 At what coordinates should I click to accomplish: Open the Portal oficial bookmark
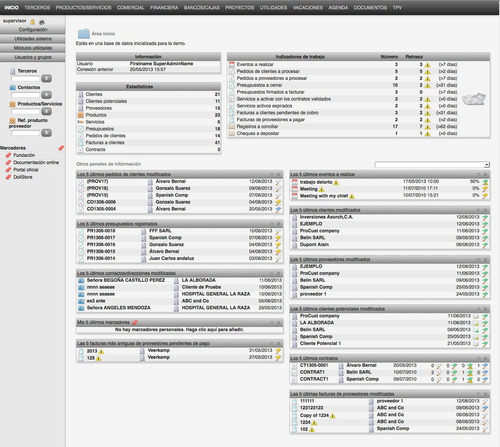pos(26,170)
